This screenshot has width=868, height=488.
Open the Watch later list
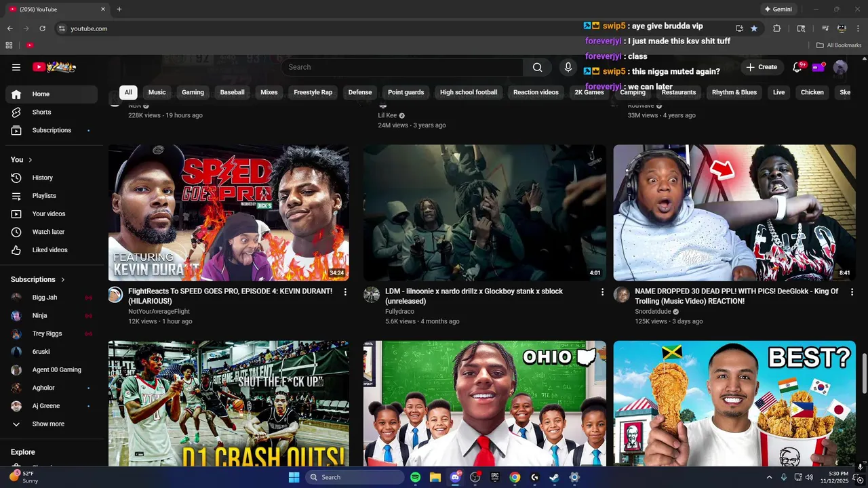pos(52,232)
